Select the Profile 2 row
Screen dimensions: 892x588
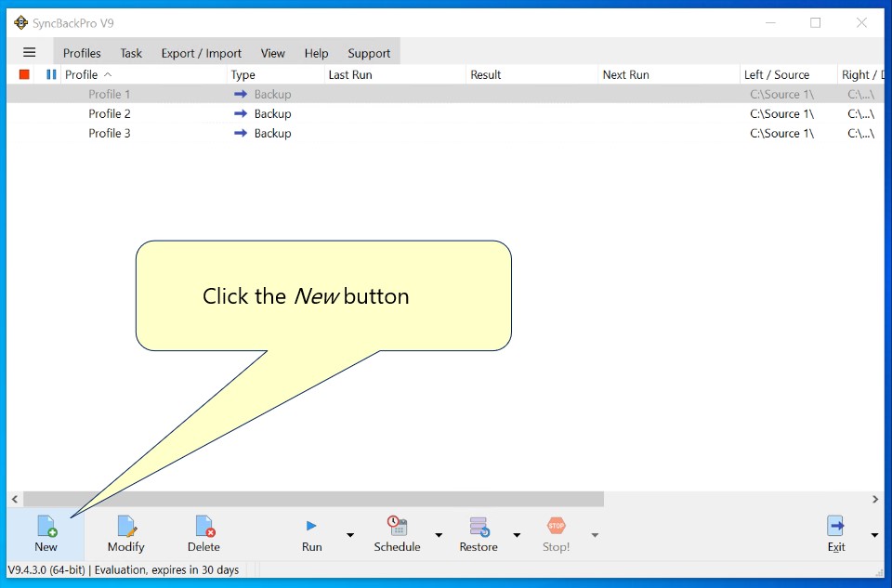coord(110,113)
